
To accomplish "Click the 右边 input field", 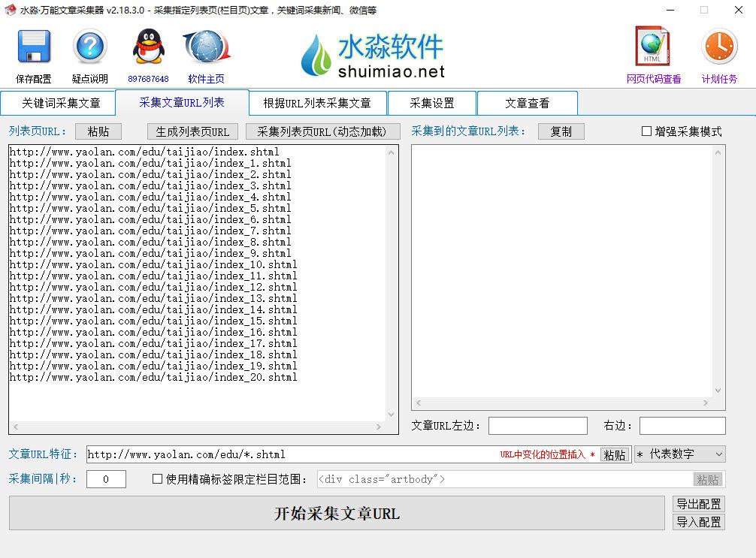I will coord(682,426).
